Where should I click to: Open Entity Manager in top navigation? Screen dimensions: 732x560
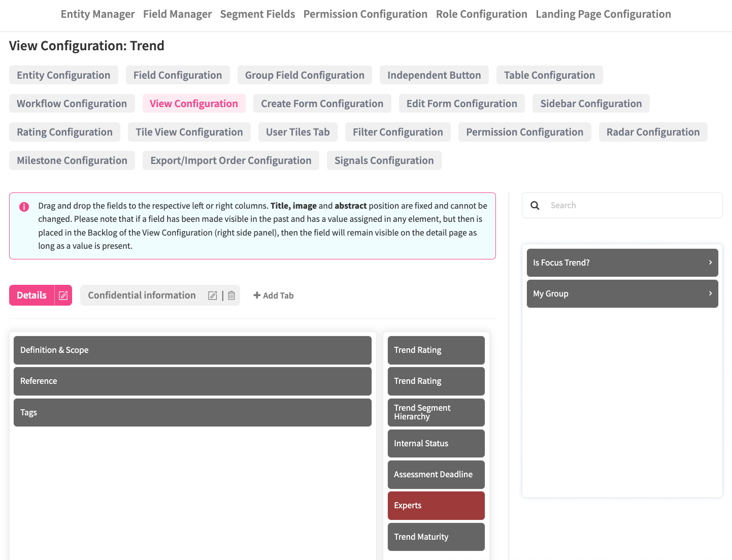point(97,14)
